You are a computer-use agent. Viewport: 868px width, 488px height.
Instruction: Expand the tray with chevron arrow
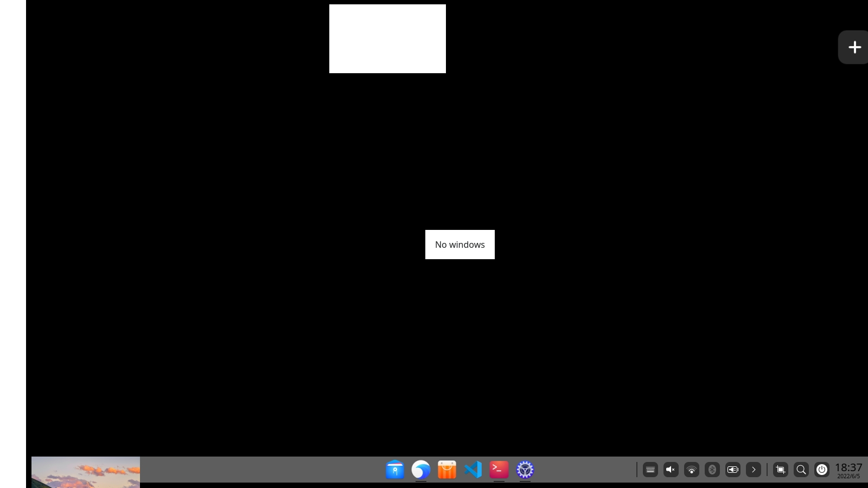point(754,470)
